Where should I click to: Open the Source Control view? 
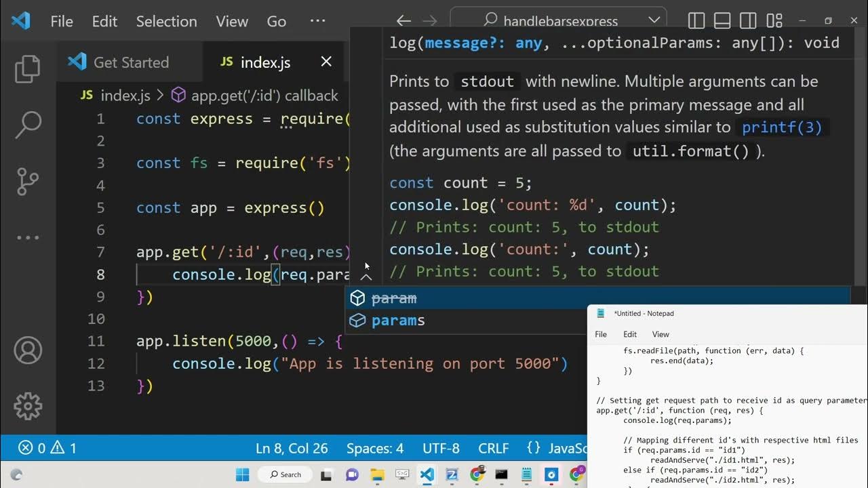pyautogui.click(x=28, y=181)
